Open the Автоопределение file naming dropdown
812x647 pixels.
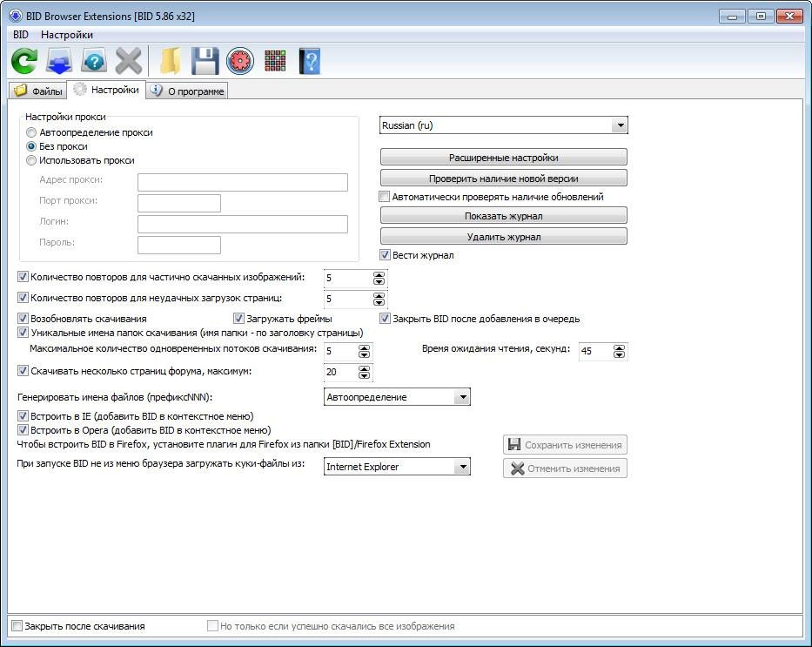397,397
